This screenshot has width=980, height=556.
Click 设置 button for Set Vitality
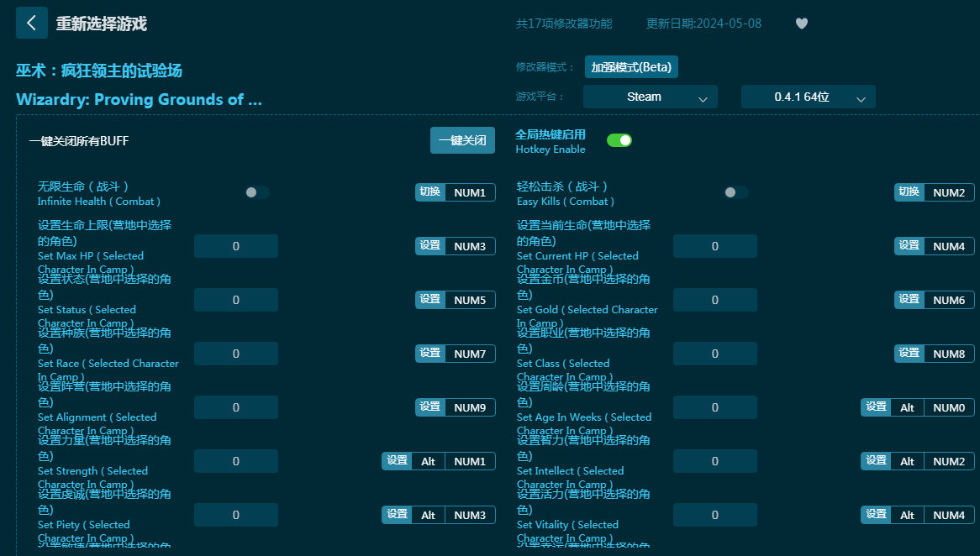click(877, 515)
